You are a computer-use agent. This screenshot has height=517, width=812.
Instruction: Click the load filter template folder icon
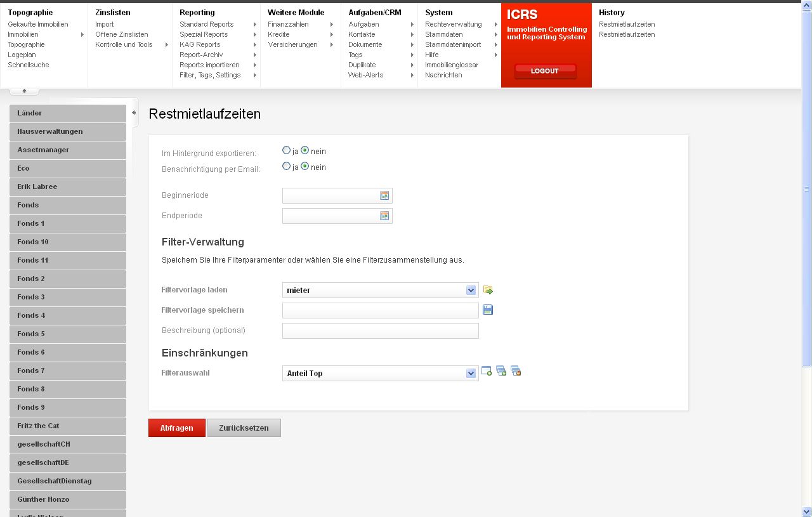[x=488, y=290]
